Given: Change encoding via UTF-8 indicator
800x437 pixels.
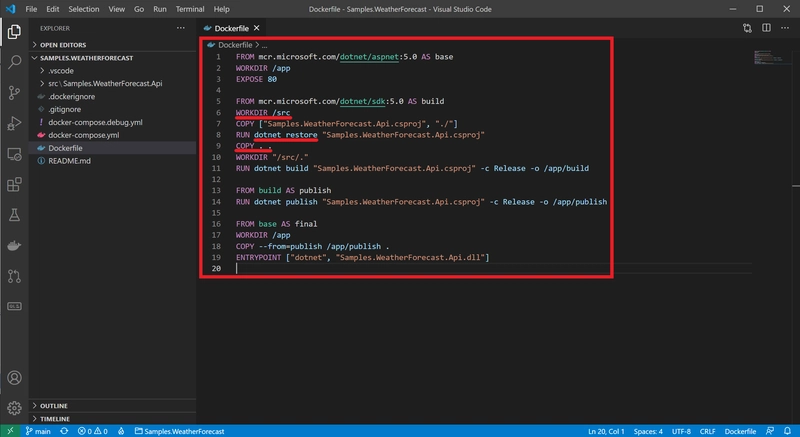Looking at the screenshot, I should point(681,431).
